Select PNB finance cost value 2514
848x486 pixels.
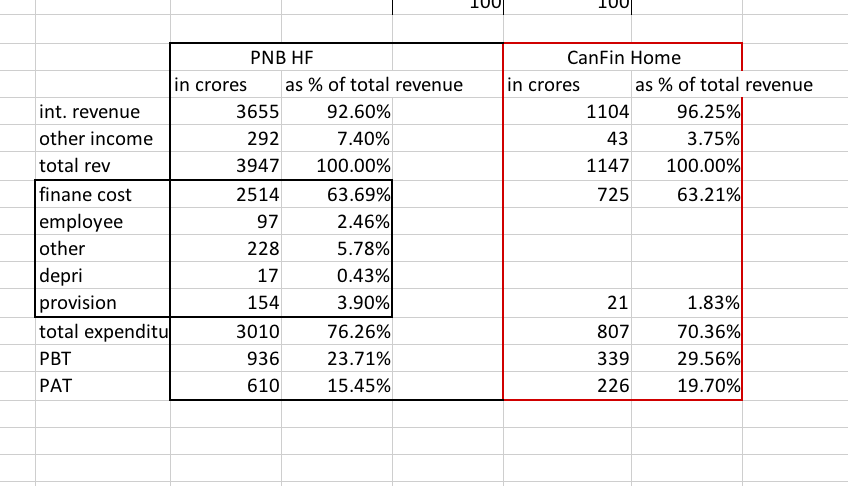pos(226,194)
